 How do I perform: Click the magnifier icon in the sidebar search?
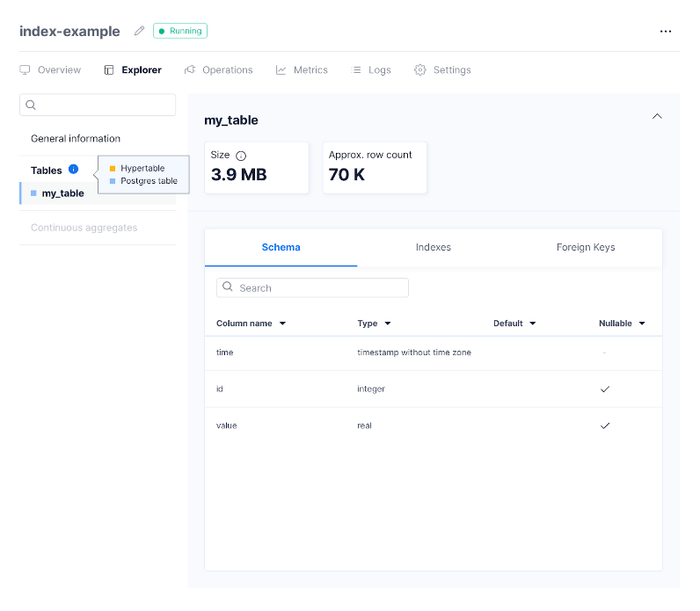31,105
